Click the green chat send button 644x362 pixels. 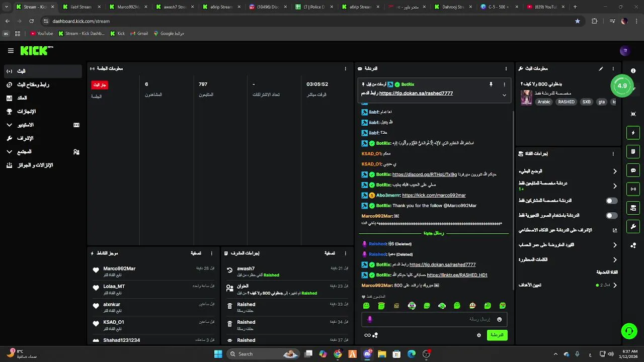pos(497,335)
